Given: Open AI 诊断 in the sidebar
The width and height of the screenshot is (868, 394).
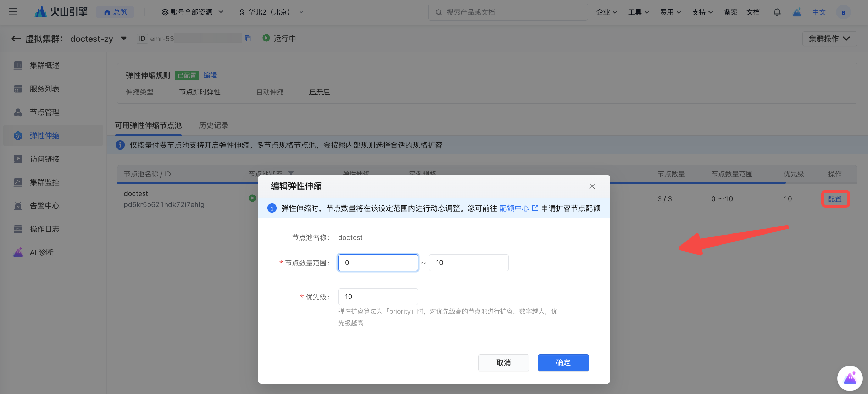Looking at the screenshot, I should pyautogui.click(x=41, y=253).
